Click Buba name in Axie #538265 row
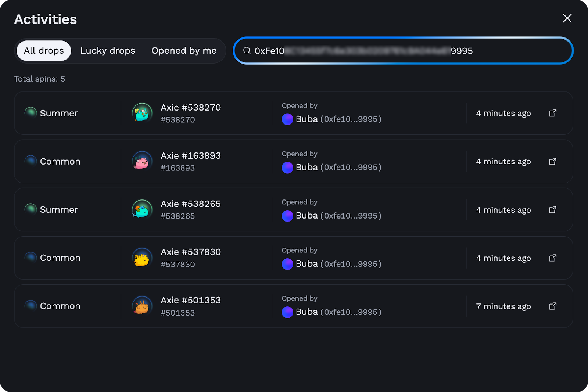Screen dimensions: 588x392 tap(307, 215)
